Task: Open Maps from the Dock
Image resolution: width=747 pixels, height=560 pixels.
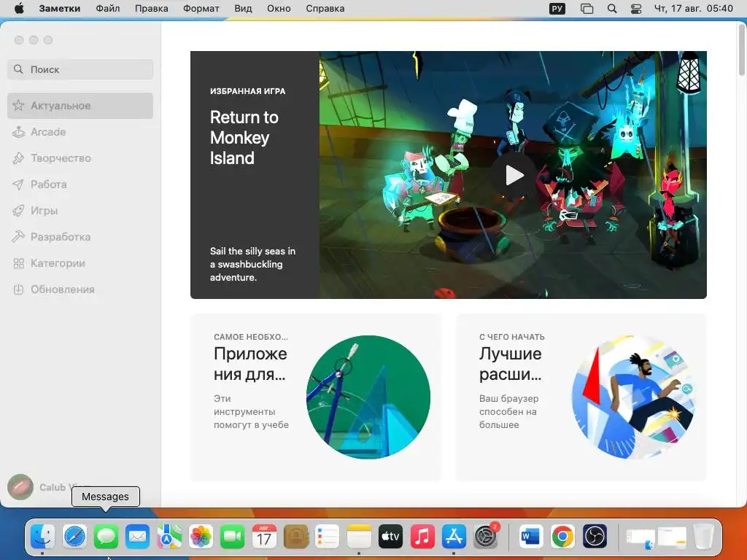Action: tap(169, 537)
